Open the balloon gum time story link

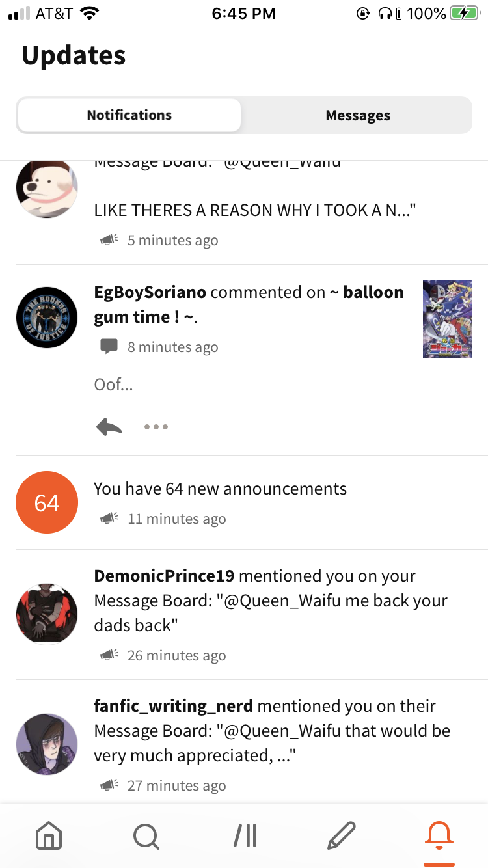[249, 305]
